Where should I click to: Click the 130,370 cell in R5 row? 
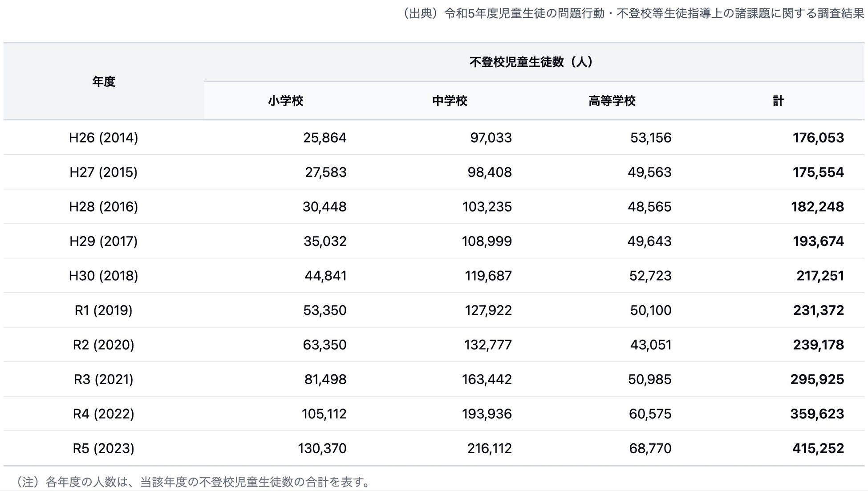(322, 448)
